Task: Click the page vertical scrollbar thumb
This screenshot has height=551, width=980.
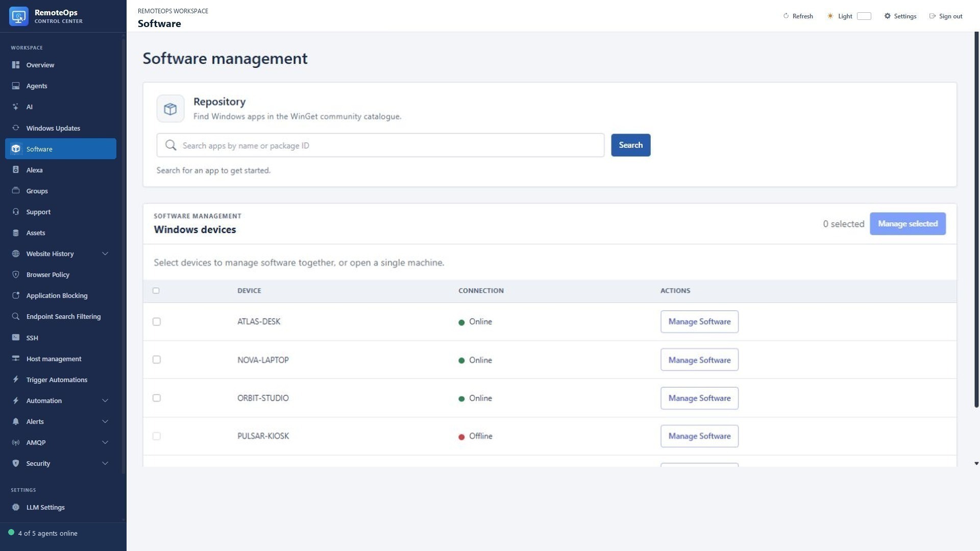Action: (x=976, y=219)
